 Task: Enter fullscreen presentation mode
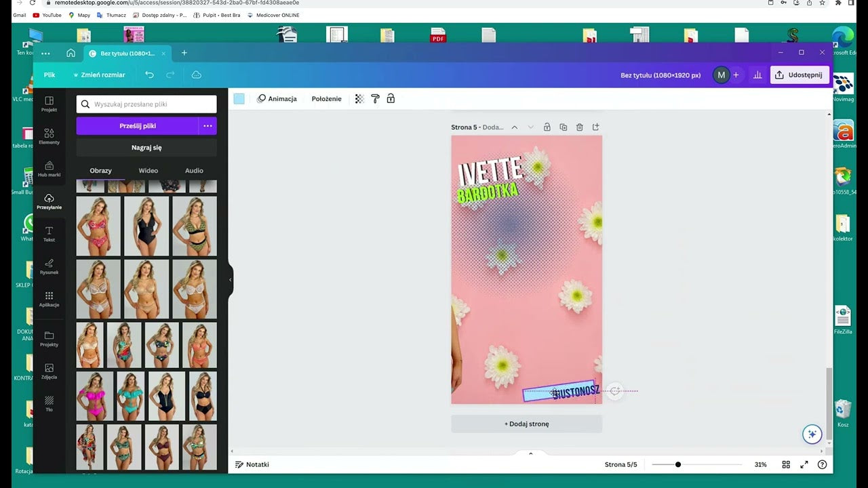pyautogui.click(x=804, y=465)
